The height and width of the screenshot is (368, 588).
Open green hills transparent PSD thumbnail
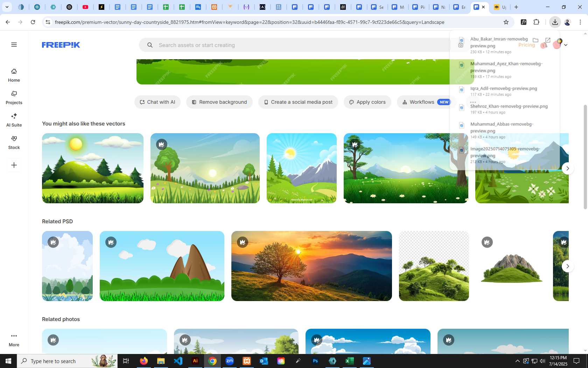pos(434,266)
